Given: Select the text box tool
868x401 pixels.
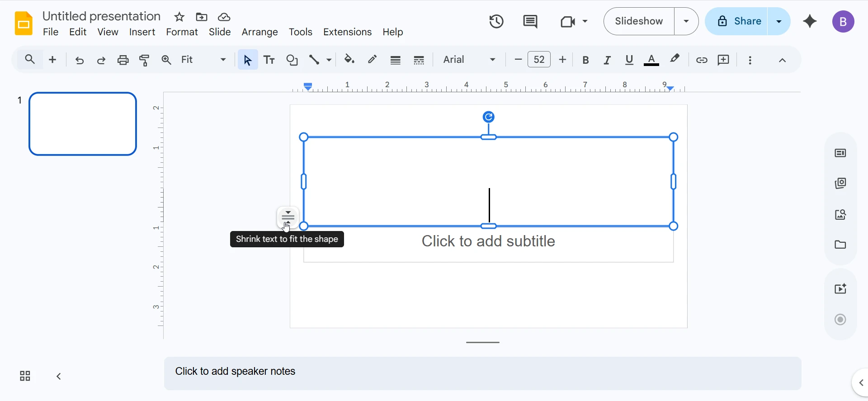Looking at the screenshot, I should pos(269,60).
